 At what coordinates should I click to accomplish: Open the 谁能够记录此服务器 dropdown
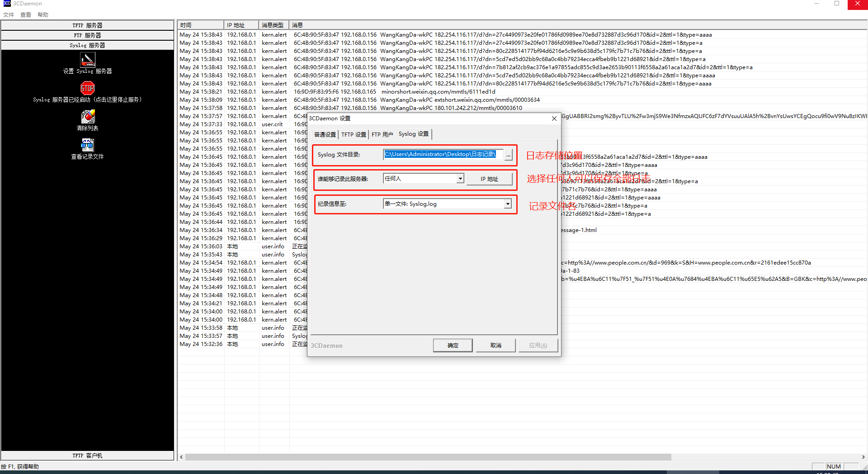[460, 179]
